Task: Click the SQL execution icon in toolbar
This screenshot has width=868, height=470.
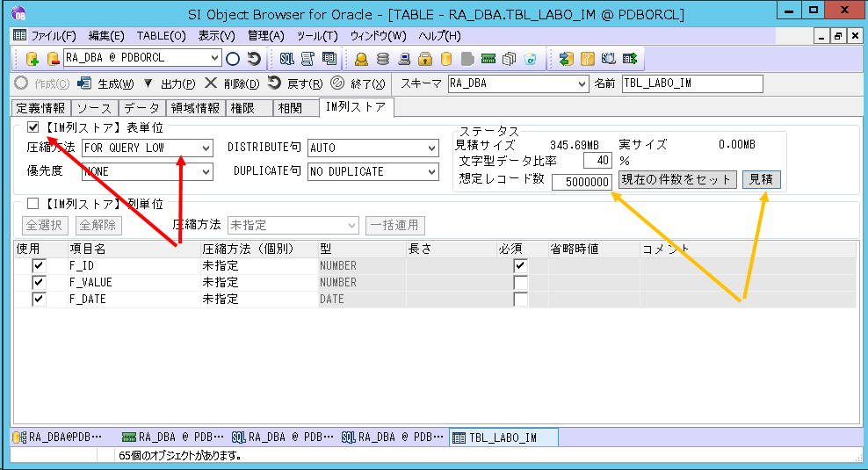Action: pos(286,59)
